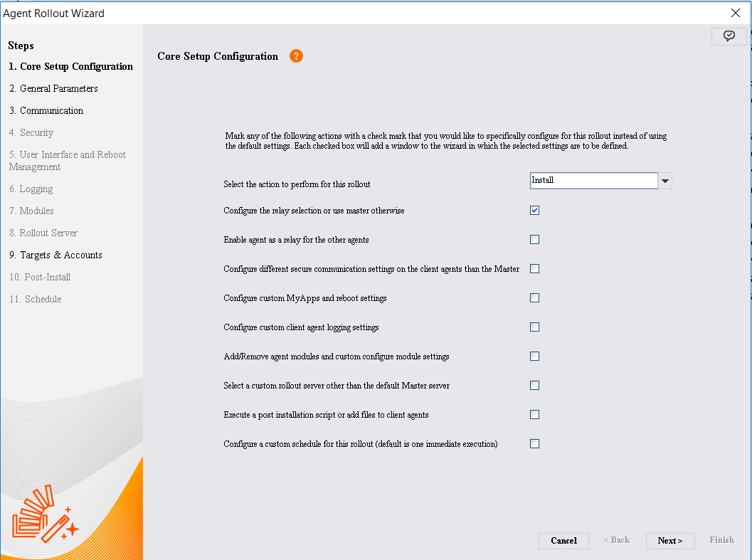
Task: Check the custom rollout server option
Action: pyautogui.click(x=534, y=386)
